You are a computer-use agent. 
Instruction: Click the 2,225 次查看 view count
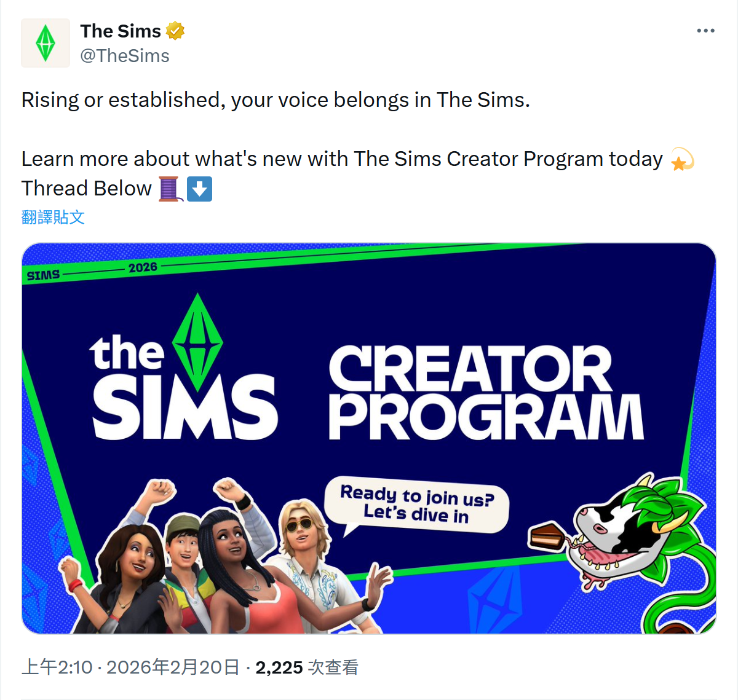(307, 667)
